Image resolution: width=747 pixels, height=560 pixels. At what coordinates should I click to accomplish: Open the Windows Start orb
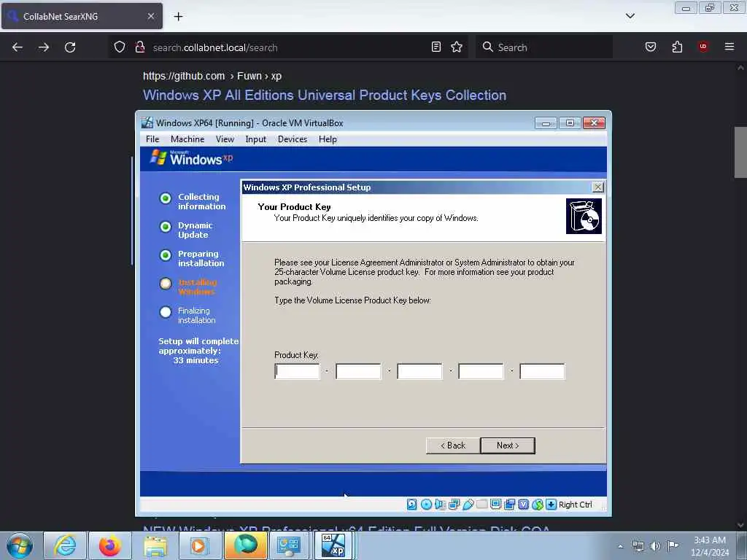(19, 545)
